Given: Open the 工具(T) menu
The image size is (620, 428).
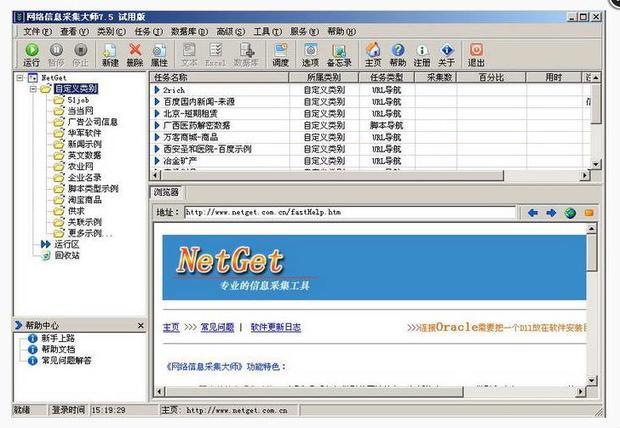Looking at the screenshot, I should (268, 31).
